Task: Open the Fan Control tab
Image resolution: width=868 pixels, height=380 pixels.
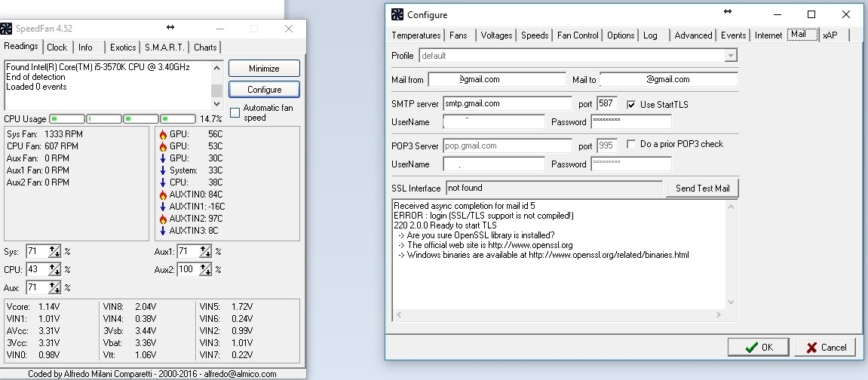Action: tap(578, 35)
